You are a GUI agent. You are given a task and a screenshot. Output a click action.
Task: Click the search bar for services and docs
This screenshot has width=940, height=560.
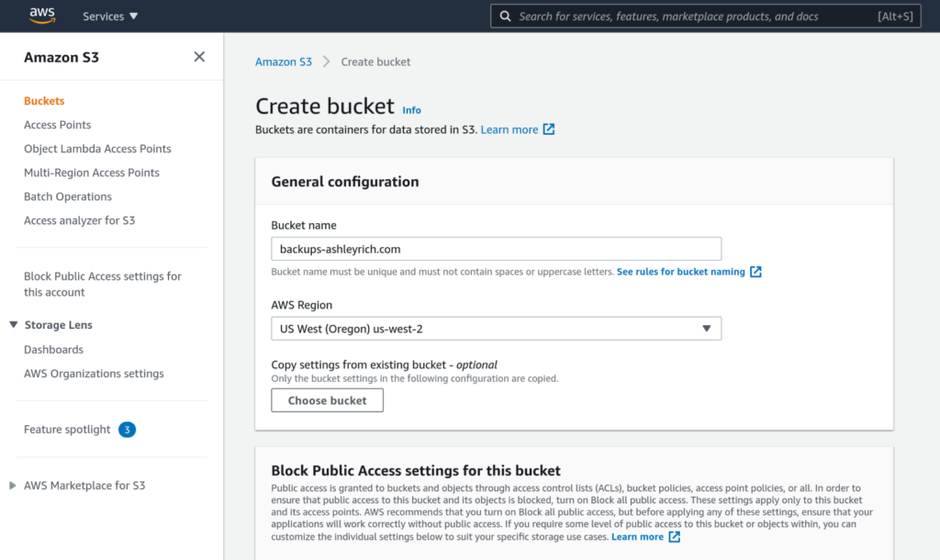coord(706,16)
